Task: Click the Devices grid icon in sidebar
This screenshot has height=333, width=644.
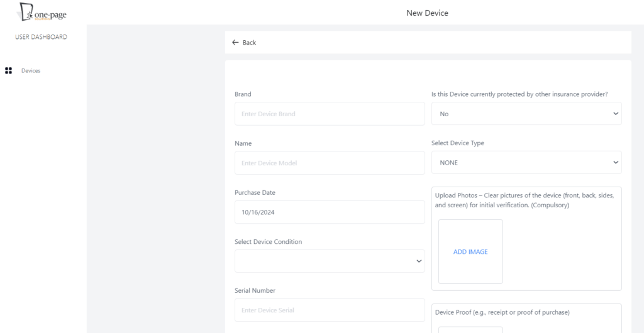Action: pyautogui.click(x=9, y=71)
